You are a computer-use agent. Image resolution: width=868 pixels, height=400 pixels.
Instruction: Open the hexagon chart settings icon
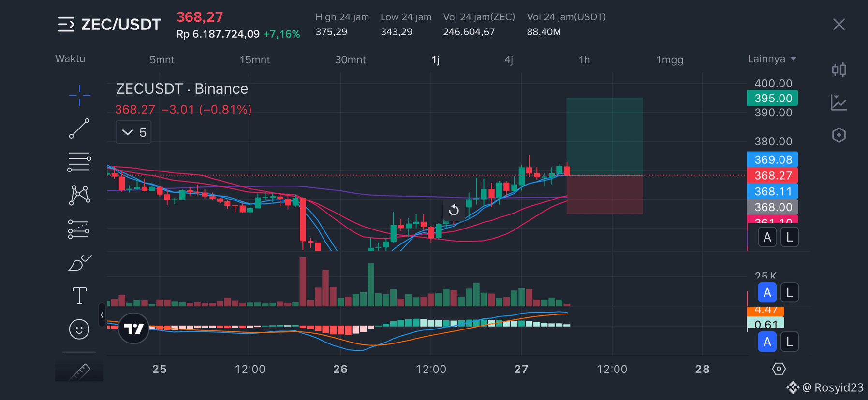(x=839, y=135)
